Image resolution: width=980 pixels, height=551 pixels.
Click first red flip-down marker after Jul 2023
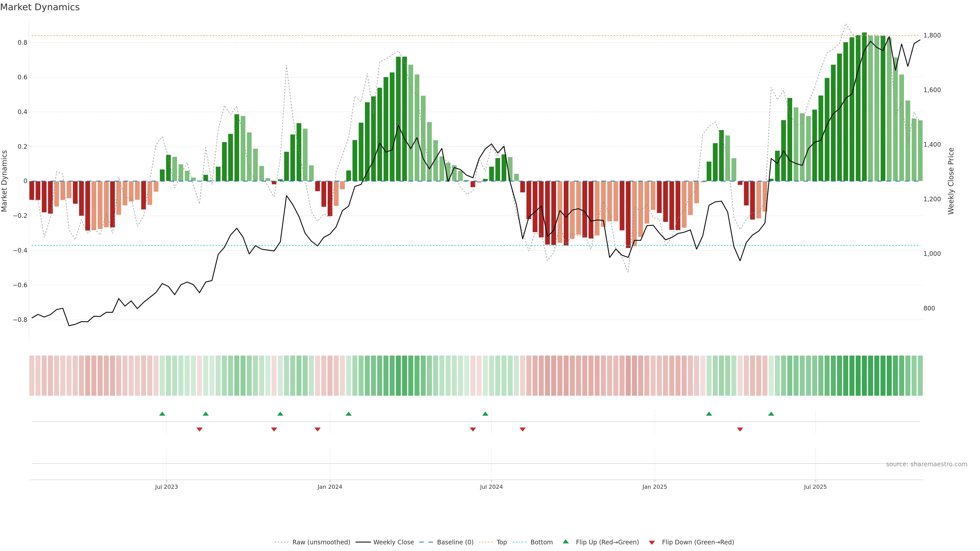(x=199, y=429)
